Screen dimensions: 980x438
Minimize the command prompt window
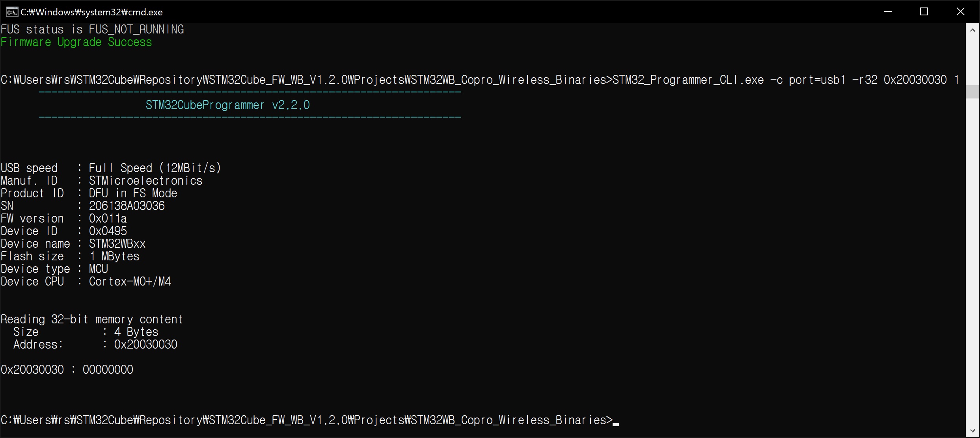pos(888,12)
